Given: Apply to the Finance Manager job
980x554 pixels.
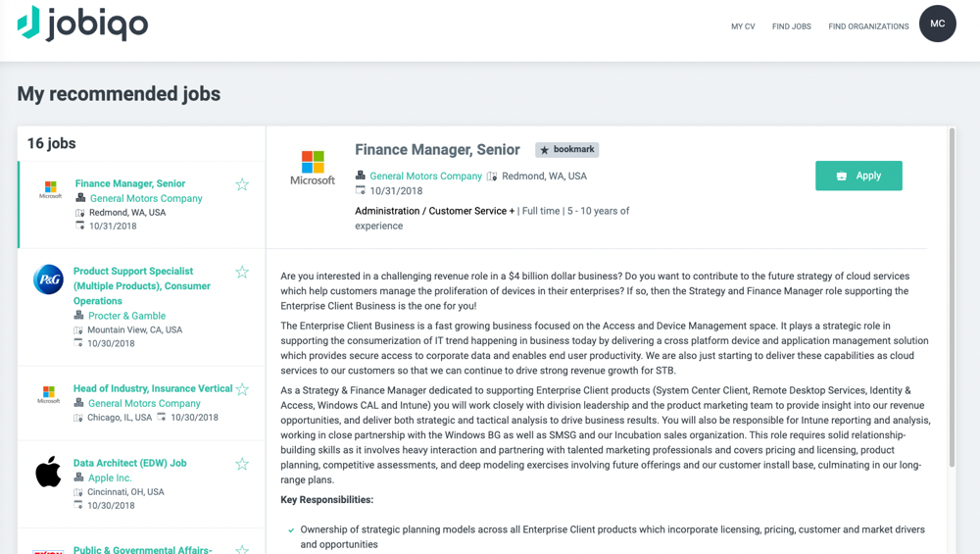Looking at the screenshot, I should point(858,176).
